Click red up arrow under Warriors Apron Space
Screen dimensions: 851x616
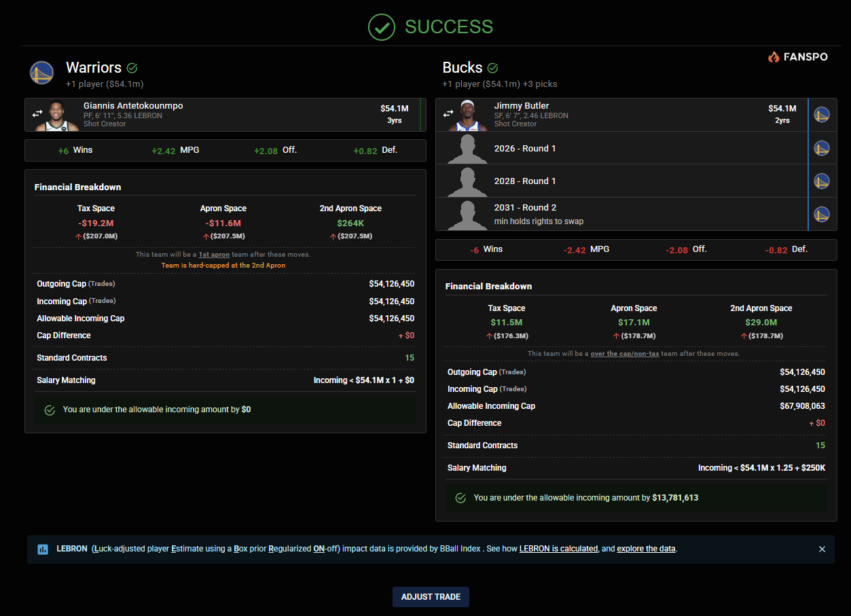(206, 236)
